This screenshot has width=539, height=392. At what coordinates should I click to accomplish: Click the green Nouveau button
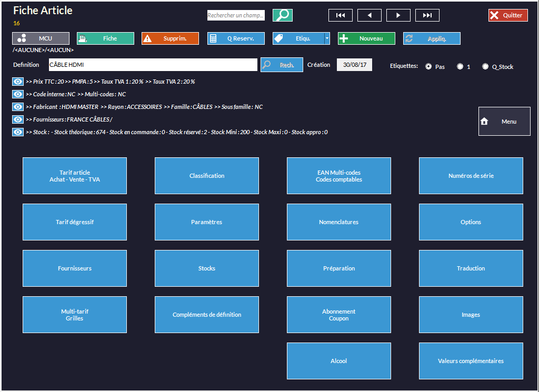pyautogui.click(x=366, y=38)
